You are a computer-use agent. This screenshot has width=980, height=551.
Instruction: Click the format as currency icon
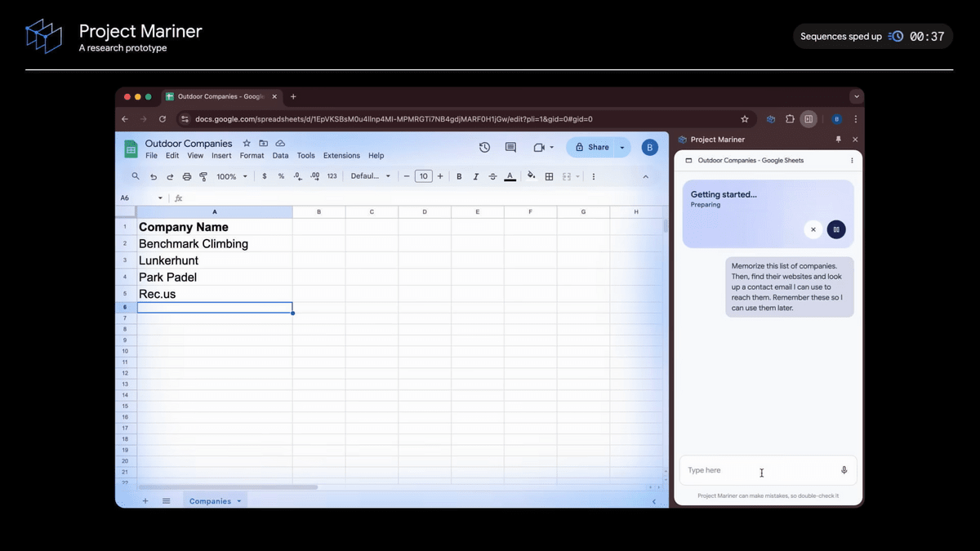[264, 176]
